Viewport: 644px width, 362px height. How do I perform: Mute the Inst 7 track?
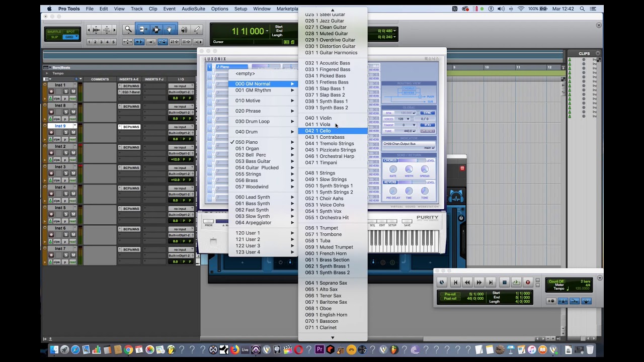coord(73,255)
